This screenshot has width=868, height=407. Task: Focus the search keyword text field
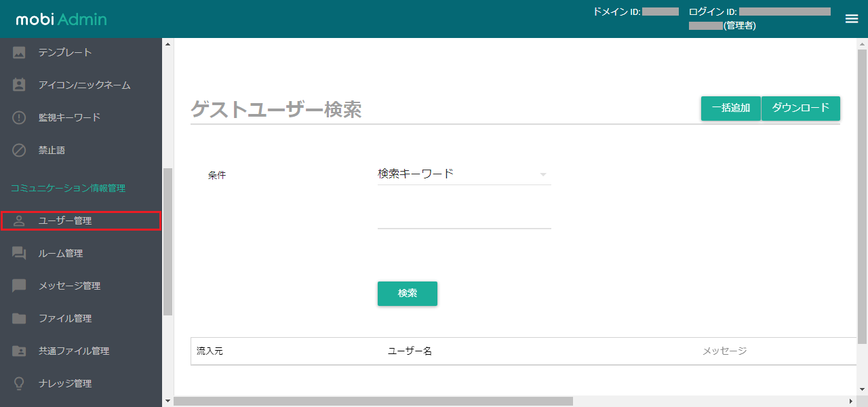click(464, 217)
